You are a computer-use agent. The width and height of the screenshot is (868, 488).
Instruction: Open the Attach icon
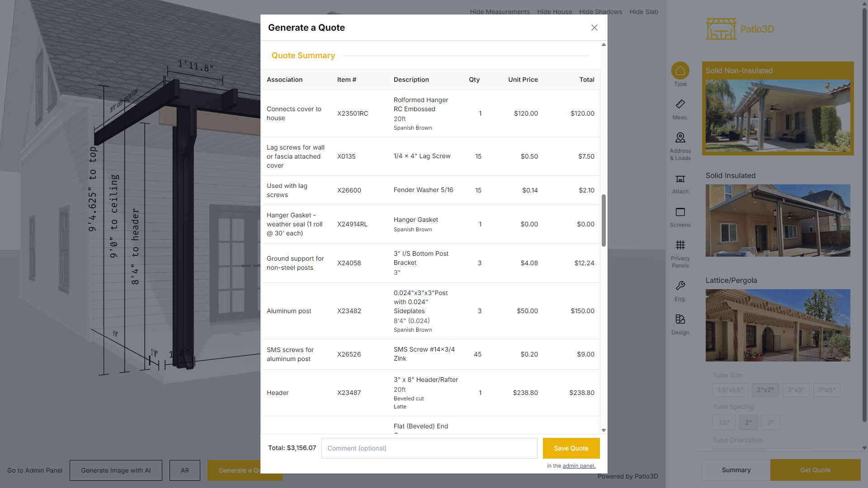pyautogui.click(x=680, y=179)
